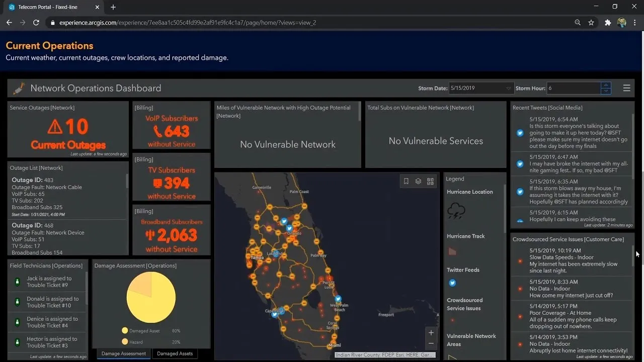Click the Field Technicians list scrollbar
Image resolution: width=644 pixels, height=362 pixels.
coord(87,288)
